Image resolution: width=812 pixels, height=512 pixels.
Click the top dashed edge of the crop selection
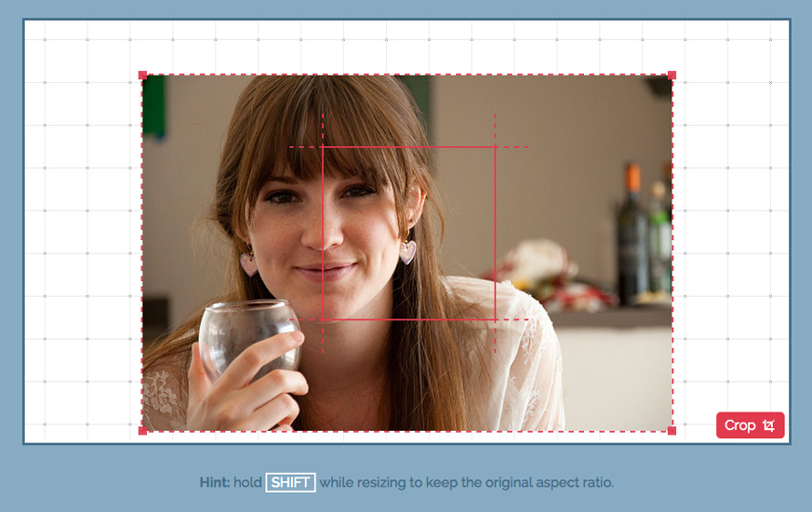click(x=407, y=75)
